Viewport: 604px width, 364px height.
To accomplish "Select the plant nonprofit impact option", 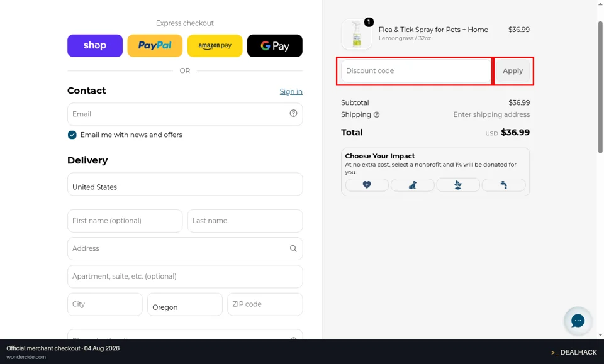I will 458,185.
